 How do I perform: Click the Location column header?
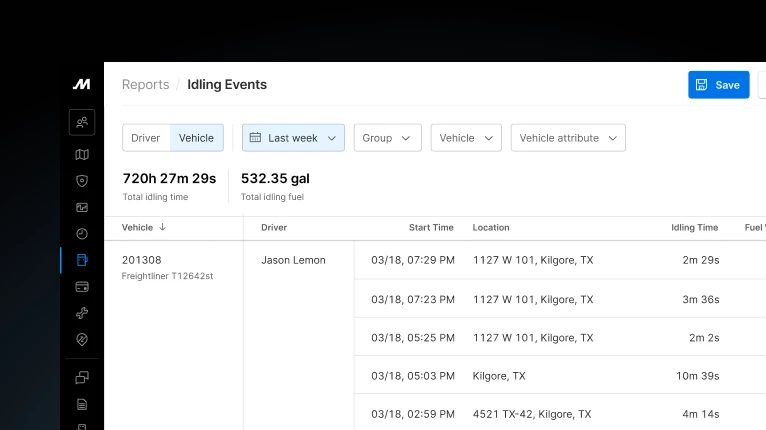pyautogui.click(x=491, y=227)
